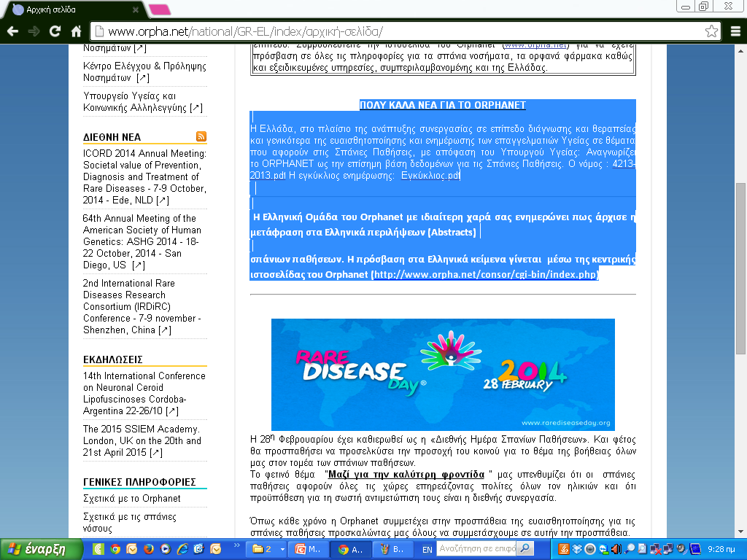Open the 64th ASHG Annual Meeting link
The image size is (747, 560).
click(x=142, y=241)
